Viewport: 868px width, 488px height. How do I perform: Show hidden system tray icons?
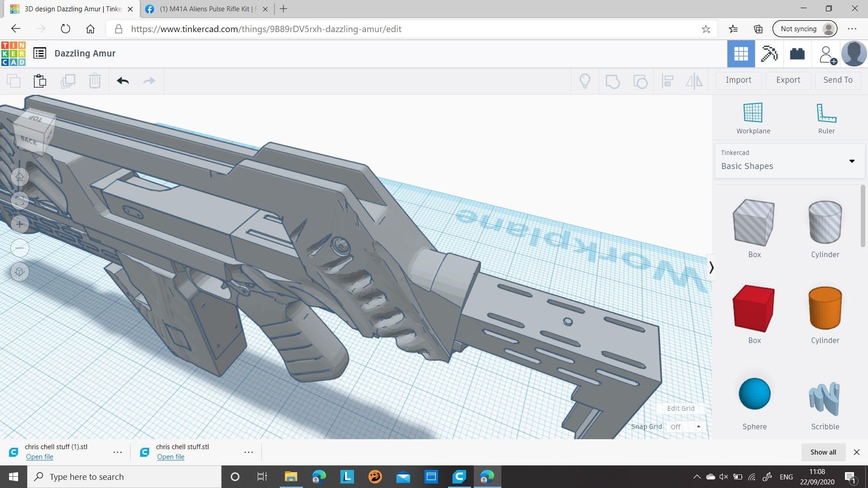697,477
